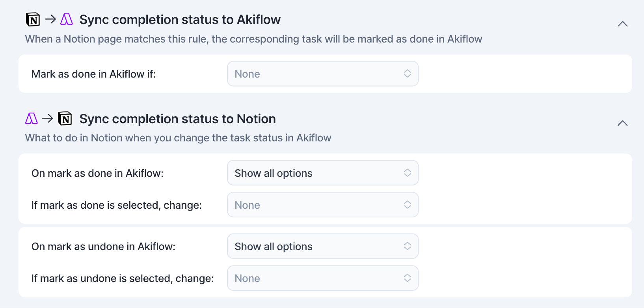This screenshot has height=308, width=644.
Task: Click the "Mark as done in Akiflow if:" label
Action: pyautogui.click(x=94, y=74)
